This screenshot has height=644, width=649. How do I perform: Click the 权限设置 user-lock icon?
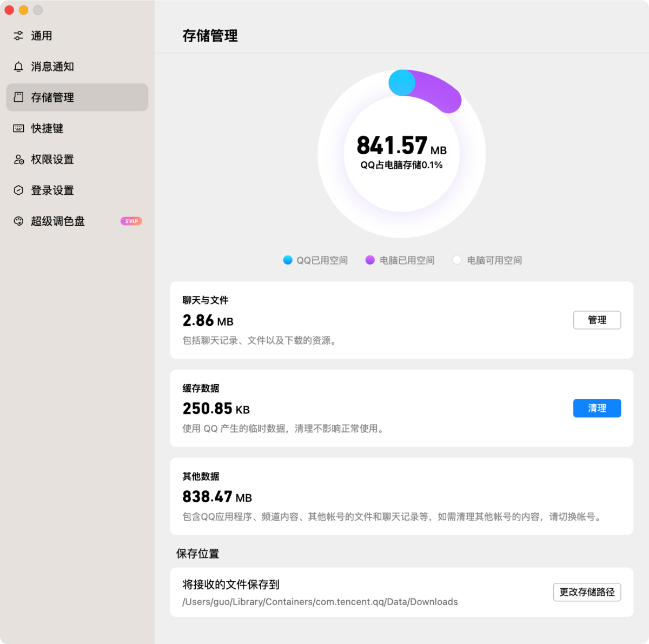click(x=18, y=159)
